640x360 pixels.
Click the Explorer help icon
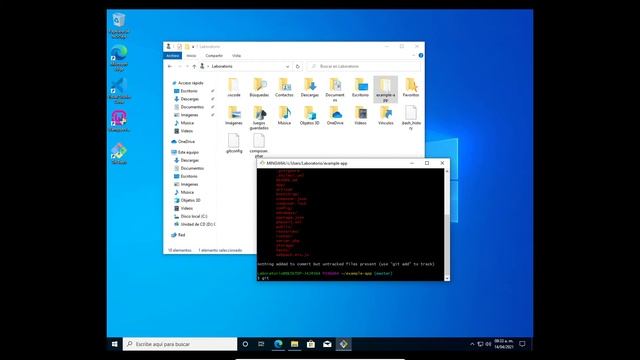421,56
